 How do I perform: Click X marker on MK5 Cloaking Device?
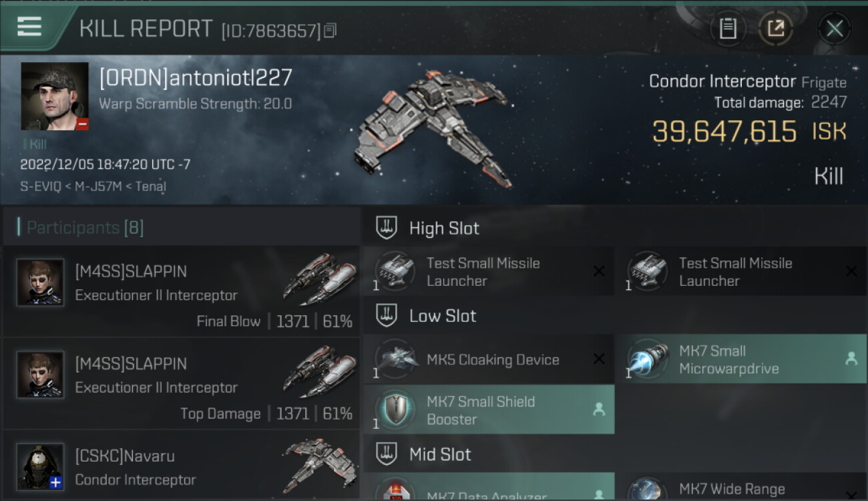[x=599, y=359]
